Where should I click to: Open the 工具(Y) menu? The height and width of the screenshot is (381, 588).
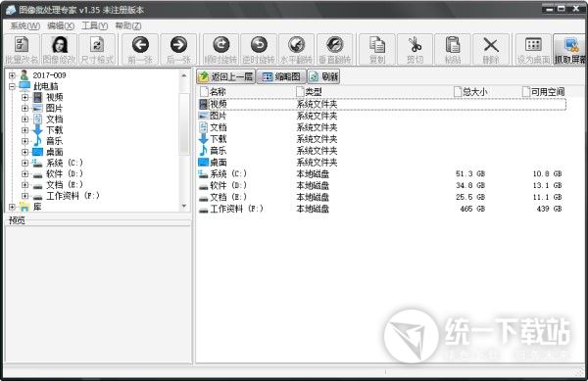point(94,25)
